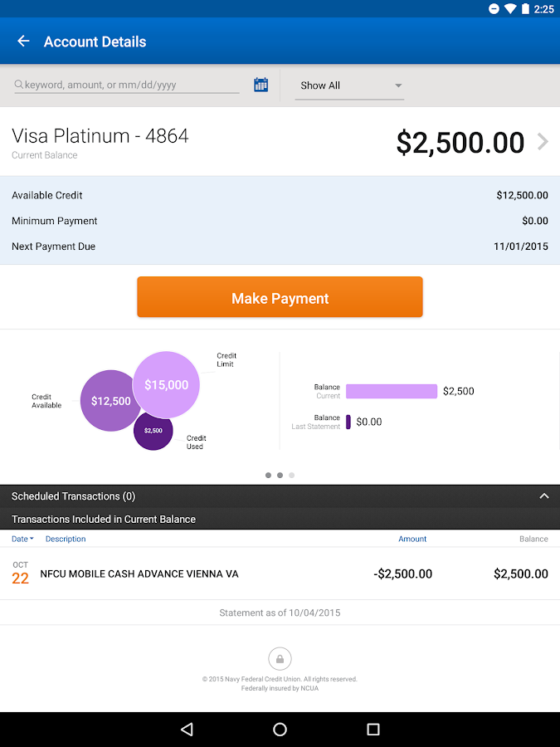Tap the Wi-Fi status bar icon

[509, 9]
